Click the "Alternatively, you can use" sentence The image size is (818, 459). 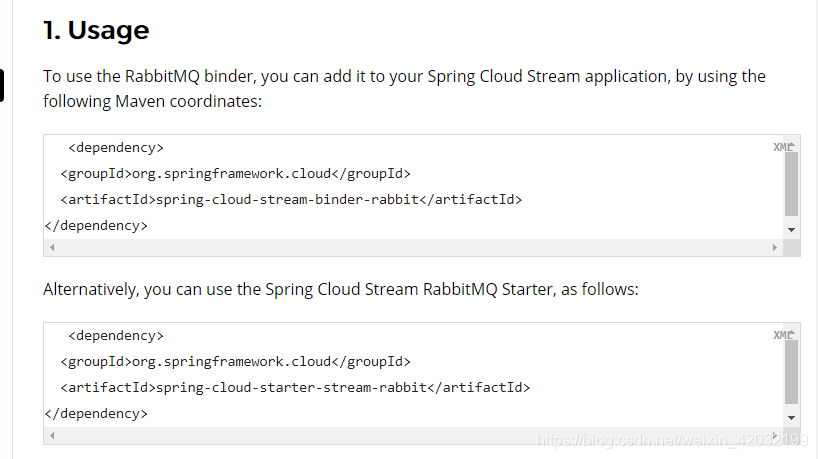[x=341, y=289]
